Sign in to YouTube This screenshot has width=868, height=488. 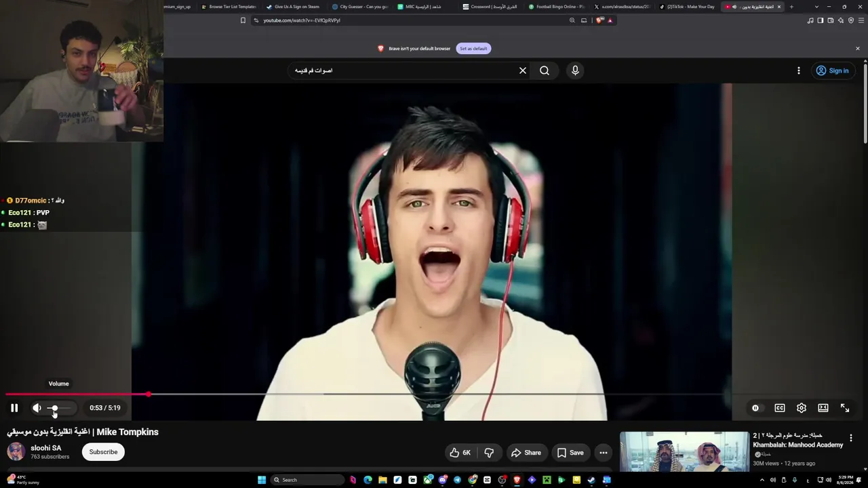coord(832,70)
